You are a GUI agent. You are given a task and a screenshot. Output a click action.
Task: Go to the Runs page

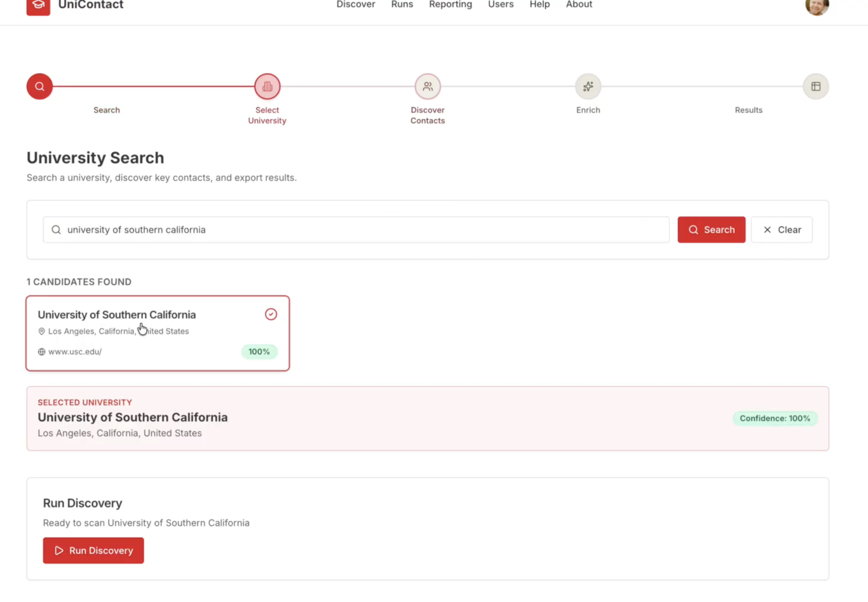coord(402,5)
